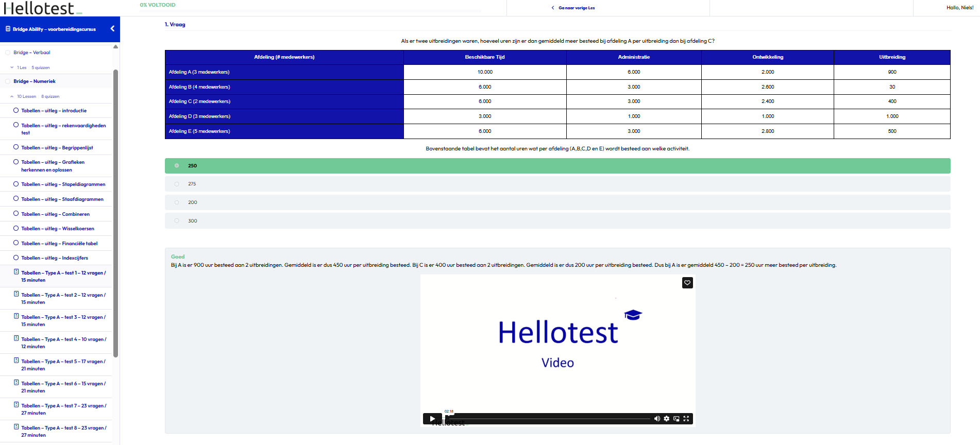Expand the '1 Les 5 quizzen' section
Image resolution: width=980 pixels, height=445 pixels.
coord(12,67)
